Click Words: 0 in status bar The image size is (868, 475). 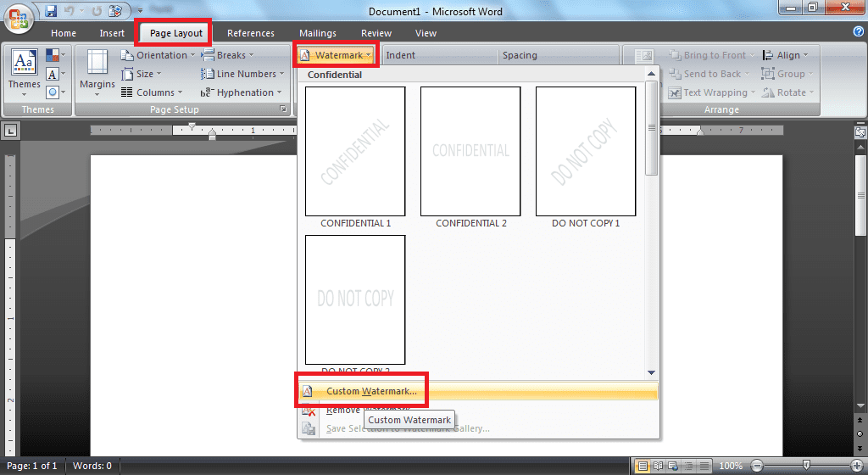[x=92, y=466]
